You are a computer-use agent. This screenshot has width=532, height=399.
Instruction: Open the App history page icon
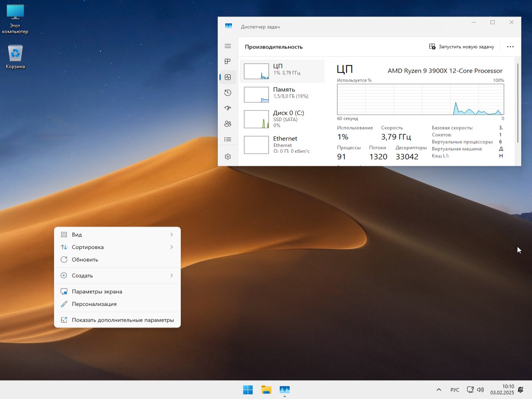tap(227, 93)
